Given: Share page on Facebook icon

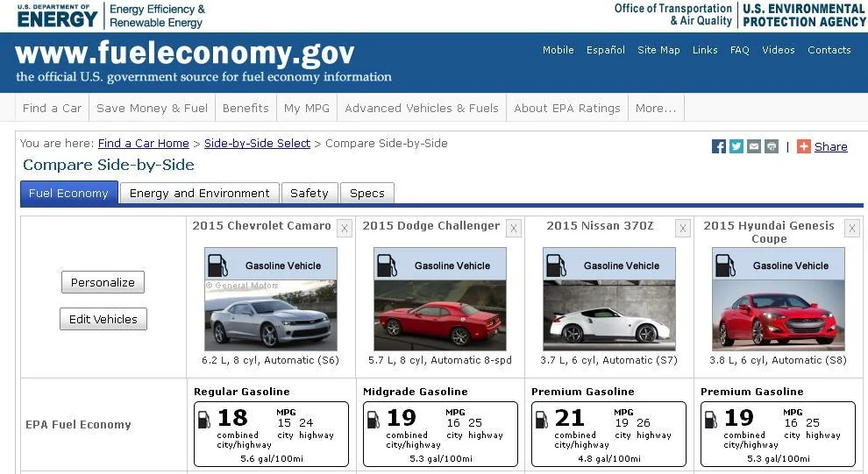Looking at the screenshot, I should point(719,146).
